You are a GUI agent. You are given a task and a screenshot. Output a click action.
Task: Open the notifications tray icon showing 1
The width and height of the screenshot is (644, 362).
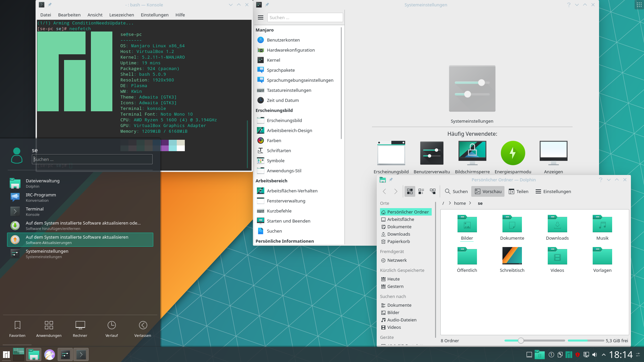pos(551,355)
